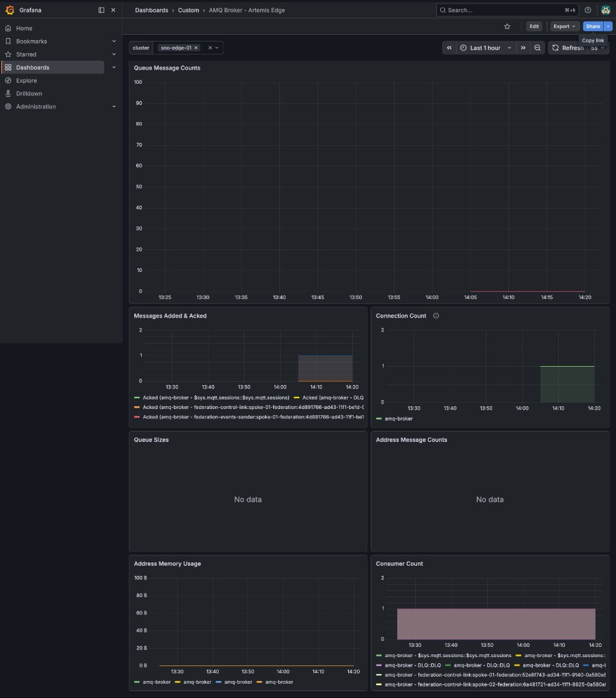Toggle purple DLQ::DLQ legend in Consumer Count
Screen dimensions: 616x698
tap(412, 665)
